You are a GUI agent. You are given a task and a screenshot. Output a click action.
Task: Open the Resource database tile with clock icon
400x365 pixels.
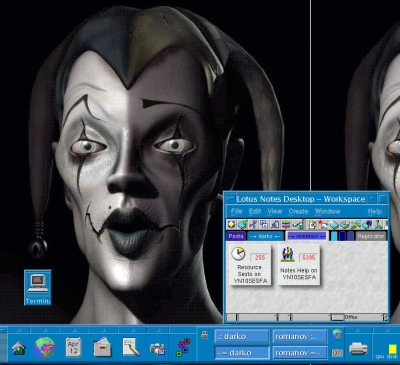click(x=250, y=265)
